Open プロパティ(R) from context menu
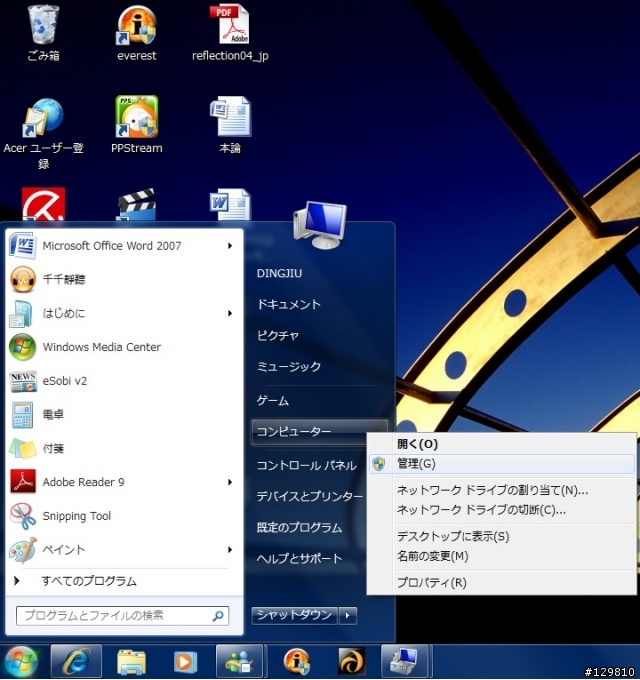 coord(501,582)
